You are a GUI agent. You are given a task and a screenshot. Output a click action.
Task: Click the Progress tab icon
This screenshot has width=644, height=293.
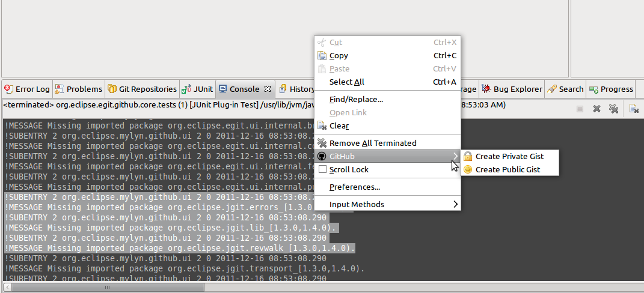tap(593, 89)
